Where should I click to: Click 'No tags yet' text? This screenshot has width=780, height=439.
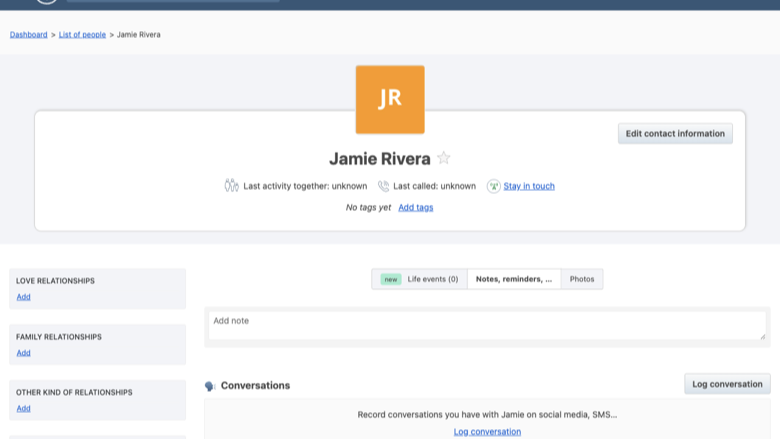[x=368, y=207]
